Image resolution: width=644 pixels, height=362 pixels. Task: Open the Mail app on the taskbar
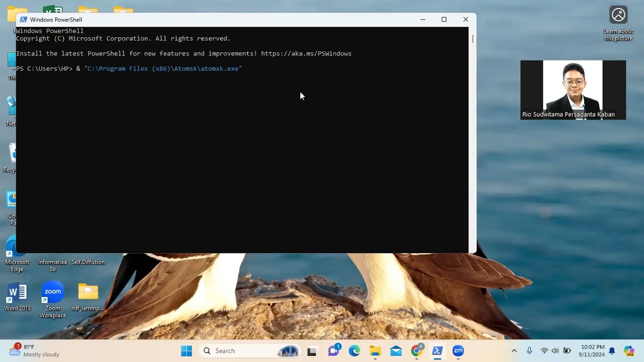click(396, 351)
